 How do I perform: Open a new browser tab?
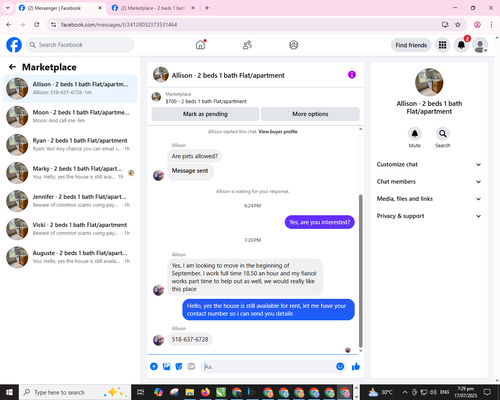pos(207,8)
